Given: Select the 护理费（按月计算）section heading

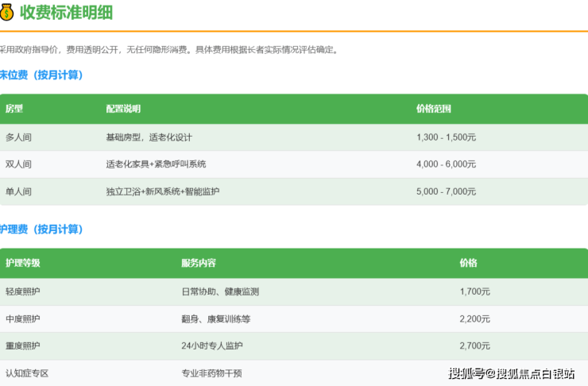Looking at the screenshot, I should point(41,229).
